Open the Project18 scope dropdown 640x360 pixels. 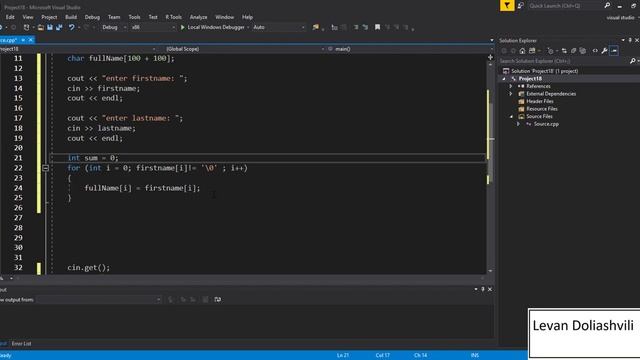tap(78, 49)
